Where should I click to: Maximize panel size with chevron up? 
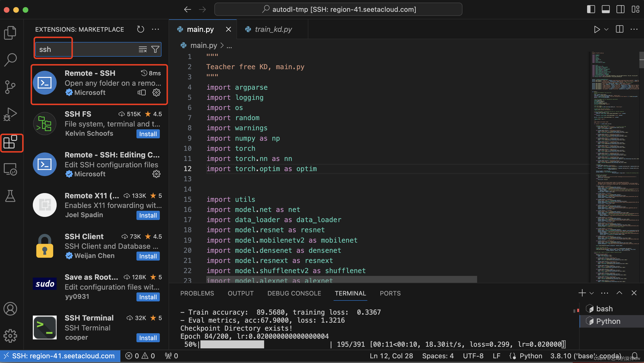coord(619,293)
